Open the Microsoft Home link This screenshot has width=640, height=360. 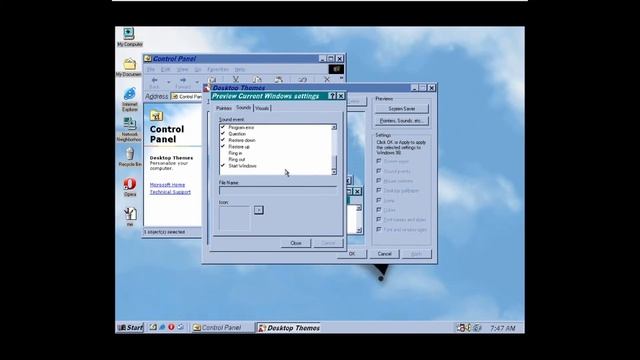167,185
